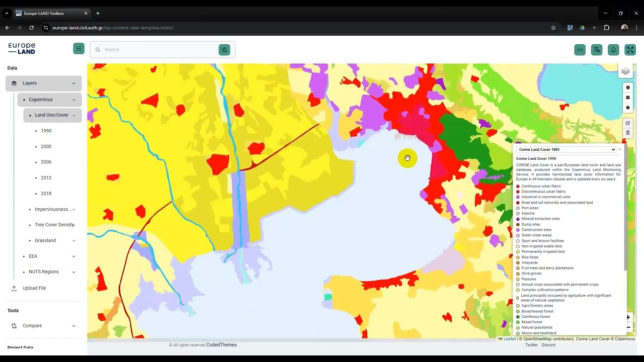Click the Upload File icon
This screenshot has width=644, height=362.
pyautogui.click(x=14, y=288)
